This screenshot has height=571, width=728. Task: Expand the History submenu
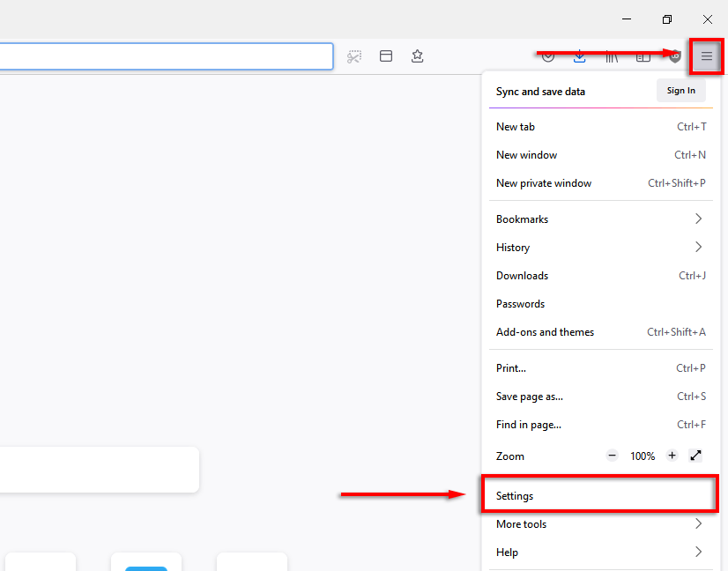[x=601, y=248]
